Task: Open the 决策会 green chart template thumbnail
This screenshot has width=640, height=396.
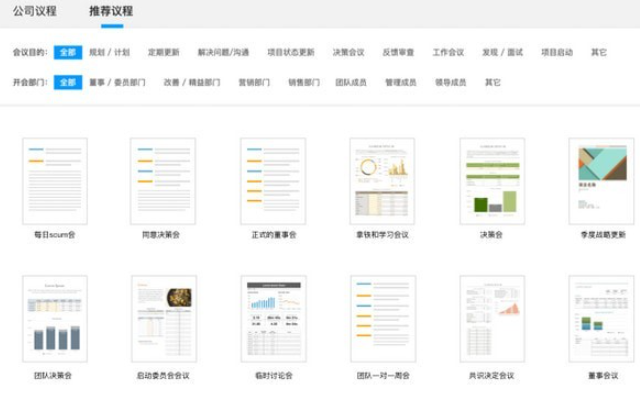Action: point(492,181)
